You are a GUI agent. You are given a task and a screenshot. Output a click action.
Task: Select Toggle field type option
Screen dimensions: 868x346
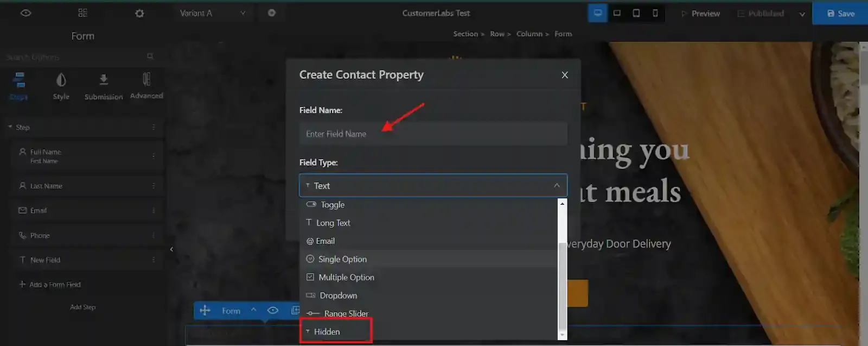pos(429,205)
